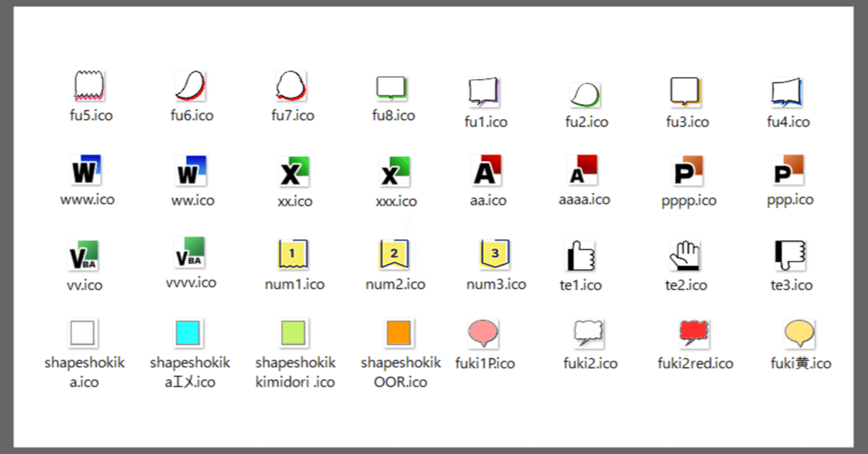Select the lime green shapeshokikkimidori.ico icon

294,334
